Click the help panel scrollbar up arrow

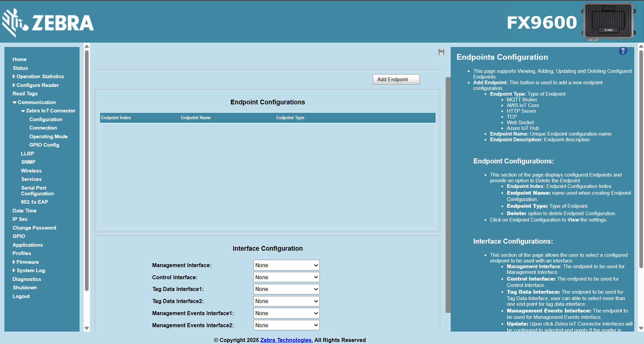click(x=641, y=46)
